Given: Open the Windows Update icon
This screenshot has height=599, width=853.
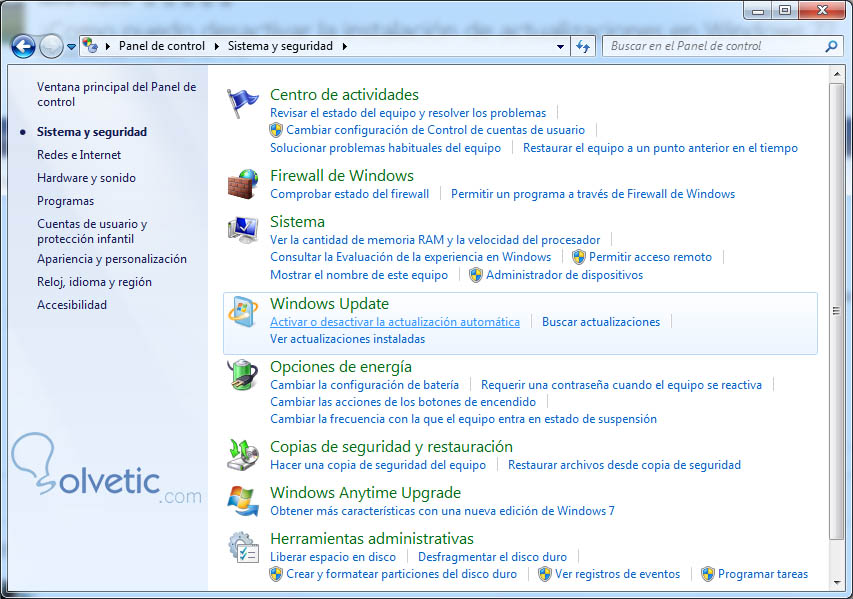Looking at the screenshot, I should (243, 312).
